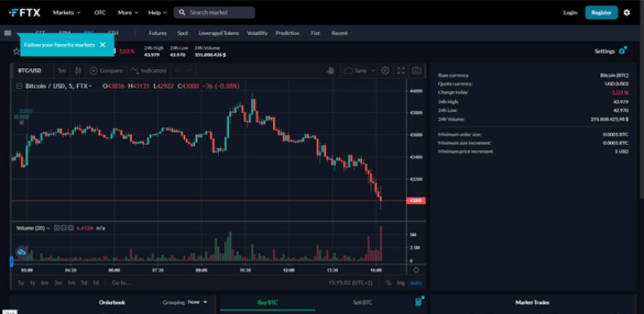This screenshot has height=314, width=644.
Task: Open chart settings gear in chart toolbar
Action: pos(385,71)
